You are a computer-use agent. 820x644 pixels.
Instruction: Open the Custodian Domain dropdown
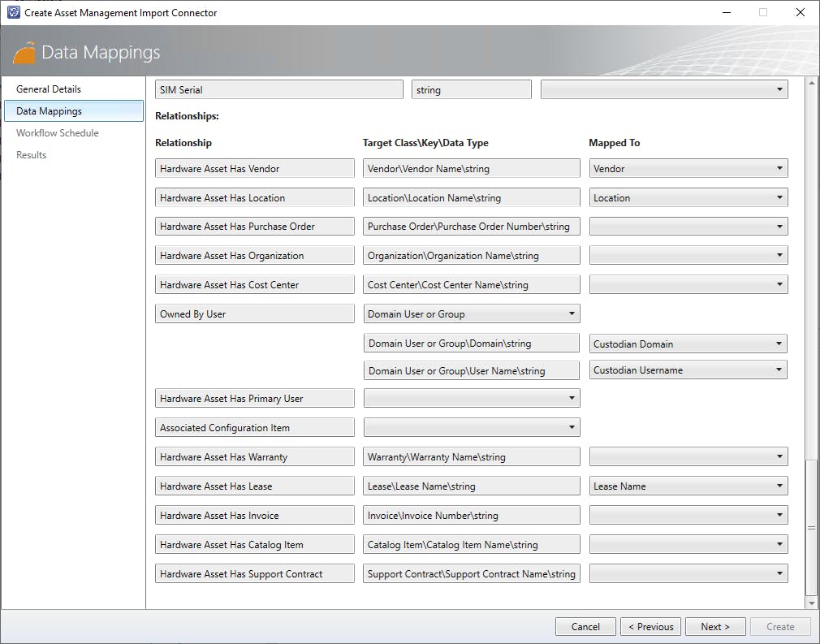(x=688, y=344)
